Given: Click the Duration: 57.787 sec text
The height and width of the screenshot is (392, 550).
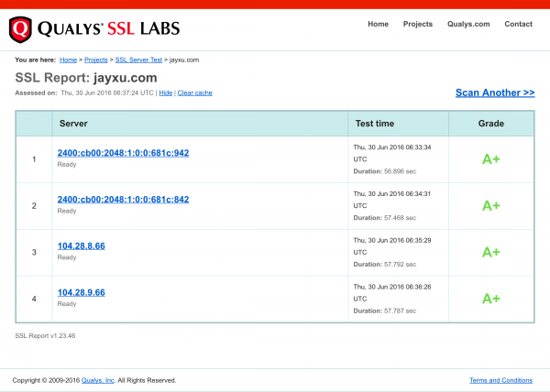Looking at the screenshot, I should pos(384,311).
